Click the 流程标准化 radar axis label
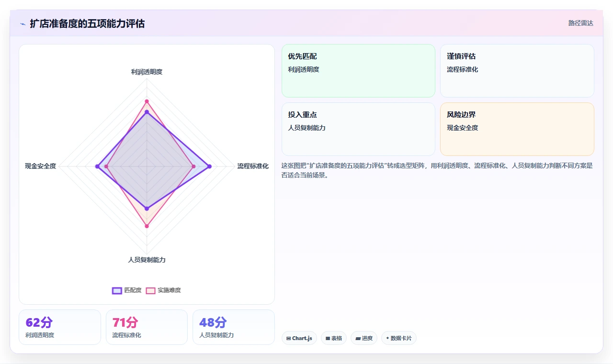 pos(253,166)
